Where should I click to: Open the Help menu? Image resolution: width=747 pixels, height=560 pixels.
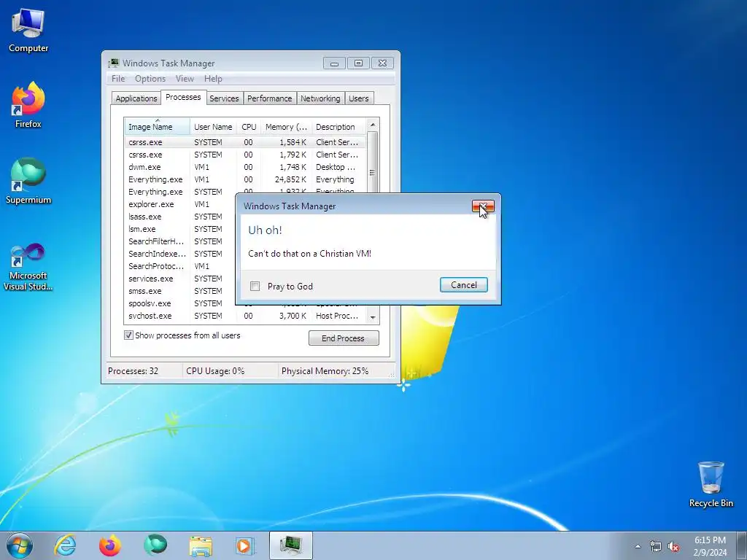coord(213,79)
